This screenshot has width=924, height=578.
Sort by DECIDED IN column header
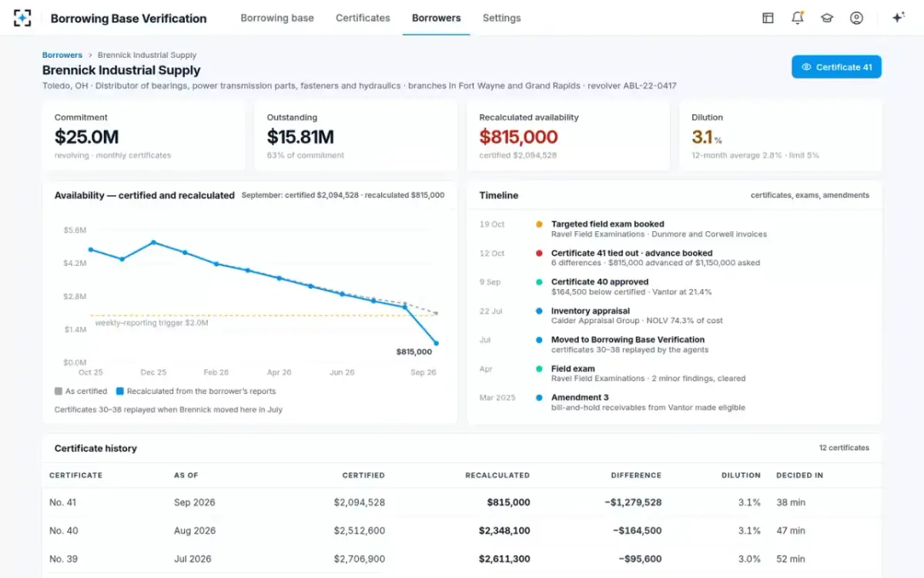799,476
